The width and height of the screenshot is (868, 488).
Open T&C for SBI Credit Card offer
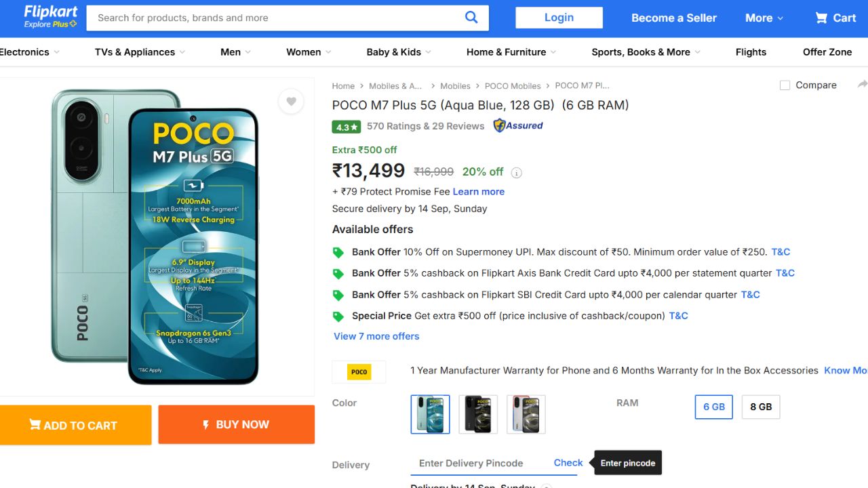[x=751, y=295]
